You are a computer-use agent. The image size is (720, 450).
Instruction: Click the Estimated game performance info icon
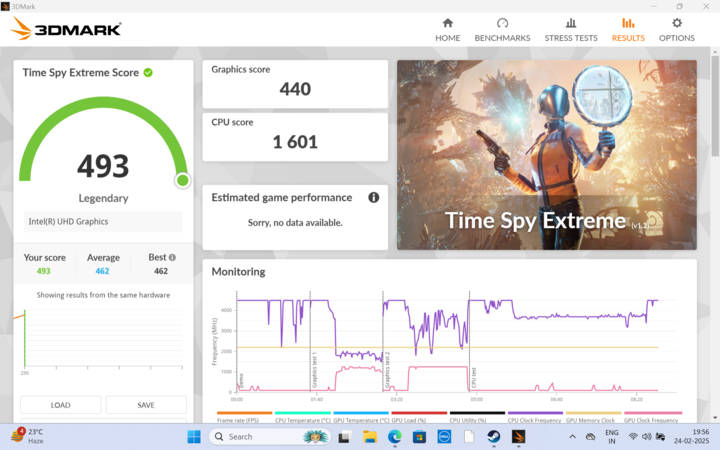tap(374, 197)
